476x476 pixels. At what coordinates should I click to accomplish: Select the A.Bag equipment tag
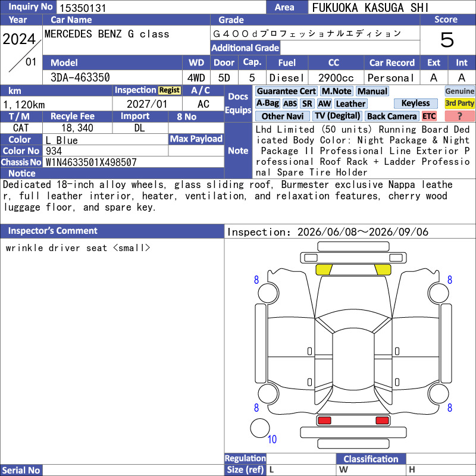coord(267,104)
